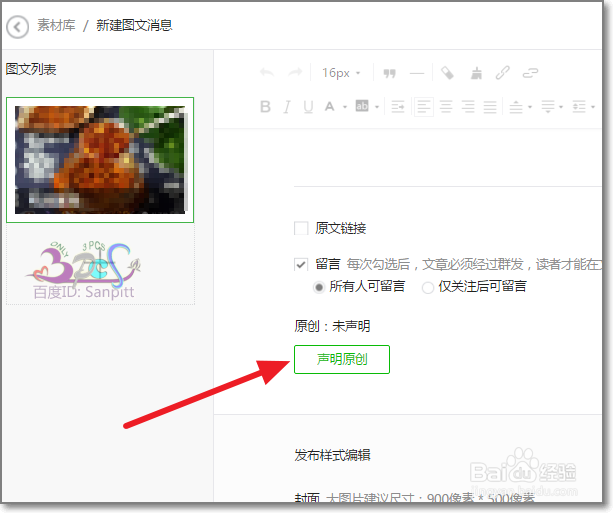The width and height of the screenshot is (613, 513).
Task: Center align text
Action: click(x=446, y=107)
